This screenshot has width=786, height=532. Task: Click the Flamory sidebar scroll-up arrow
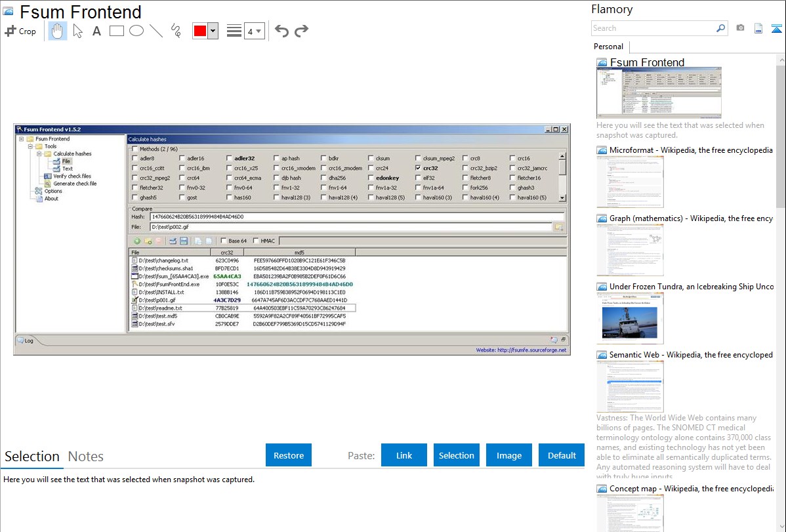point(781,60)
